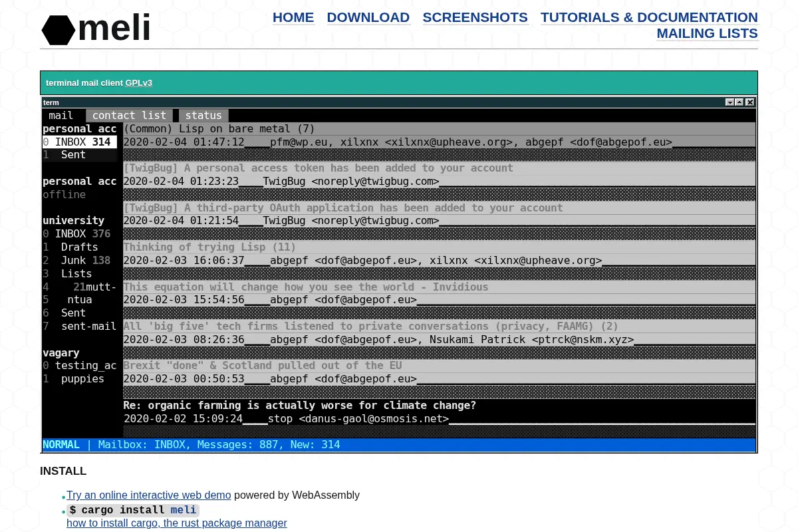The height and width of the screenshot is (532, 798).
Task: Switch to the contact list tab
Action: (129, 116)
